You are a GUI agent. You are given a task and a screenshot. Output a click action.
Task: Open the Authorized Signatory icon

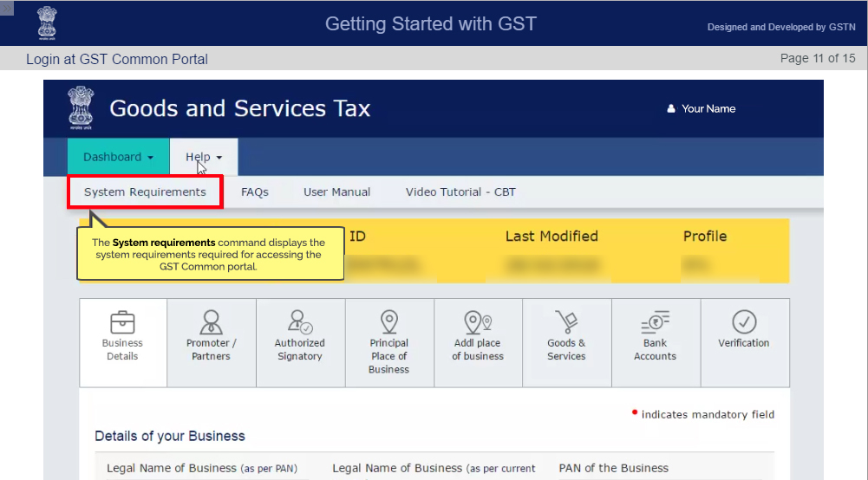point(300,321)
